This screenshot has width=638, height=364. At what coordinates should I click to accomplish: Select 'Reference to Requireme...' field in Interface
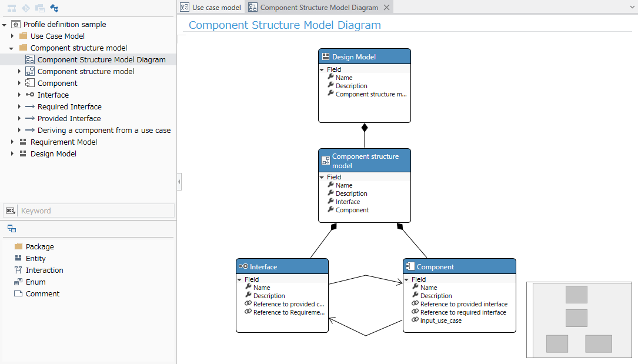pyautogui.click(x=289, y=312)
